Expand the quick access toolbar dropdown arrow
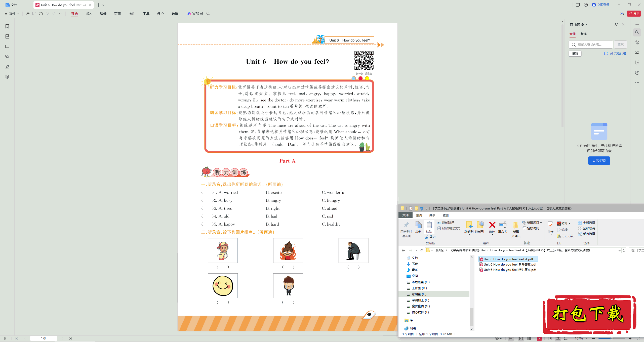The height and width of the screenshot is (342, 644). click(60, 14)
